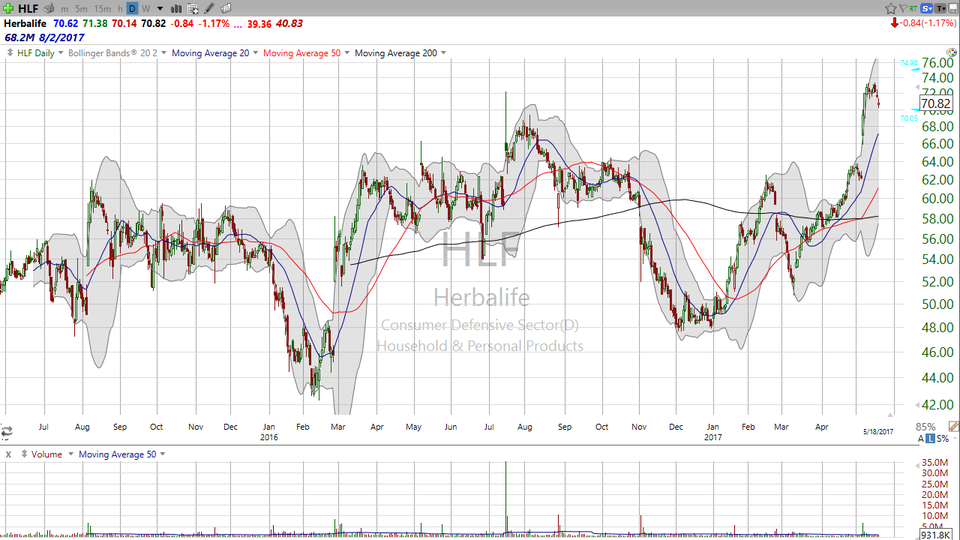Toggle the RT real-time indicator
This screenshot has height=540, width=960.
click(x=913, y=9)
